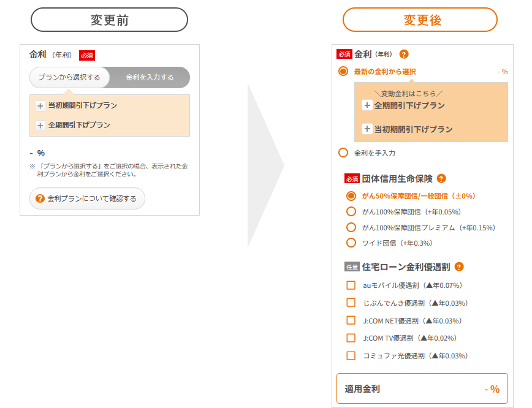Open help icon beside 団体信用生命保険
The width and height of the screenshot is (532, 408).
click(x=441, y=179)
